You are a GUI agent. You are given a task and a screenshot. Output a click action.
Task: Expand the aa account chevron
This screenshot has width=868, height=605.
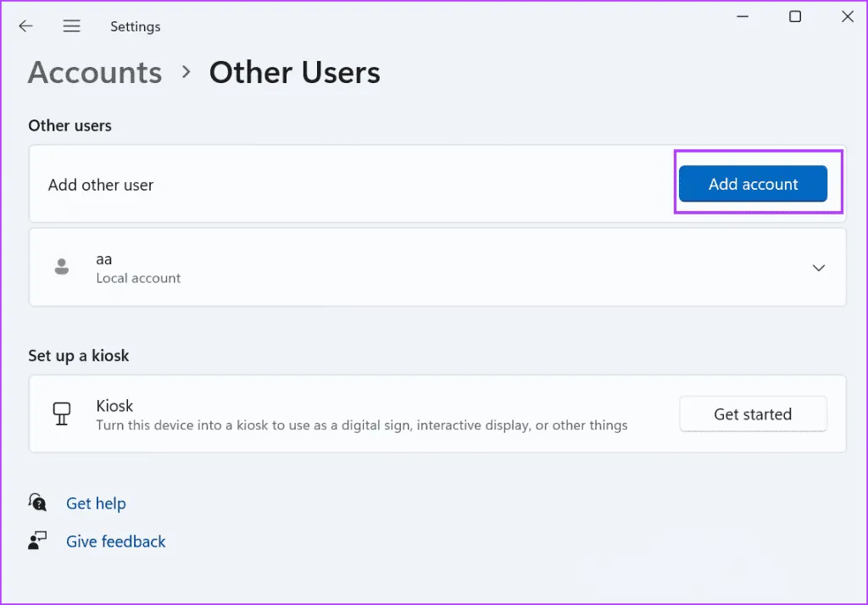(818, 268)
